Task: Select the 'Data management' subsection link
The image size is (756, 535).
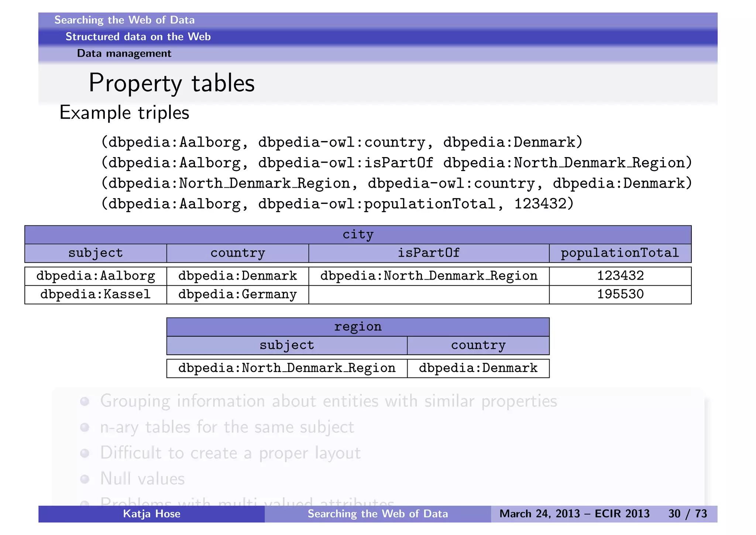Action: [x=124, y=54]
